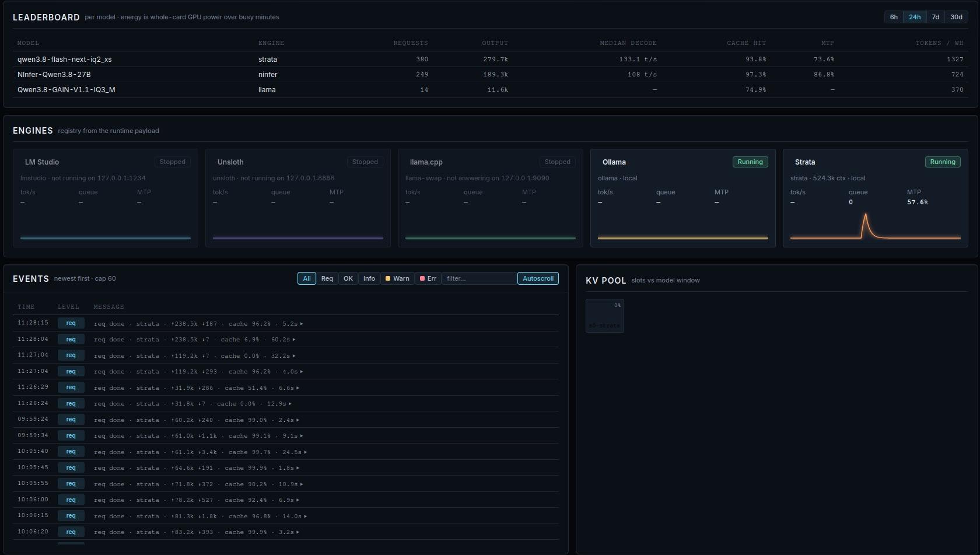The image size is (980, 555).
Task: Switch leaderboard to 7d range
Action: [x=936, y=17]
